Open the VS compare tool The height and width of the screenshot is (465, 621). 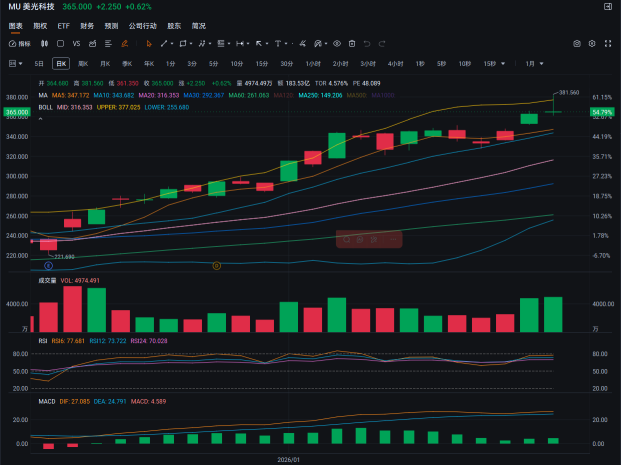pyautogui.click(x=76, y=44)
